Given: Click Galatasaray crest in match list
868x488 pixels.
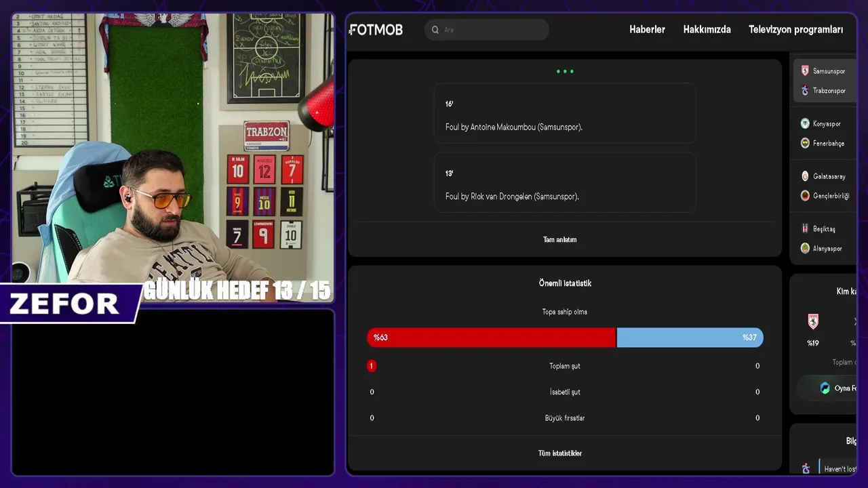Looking at the screenshot, I should point(805,176).
